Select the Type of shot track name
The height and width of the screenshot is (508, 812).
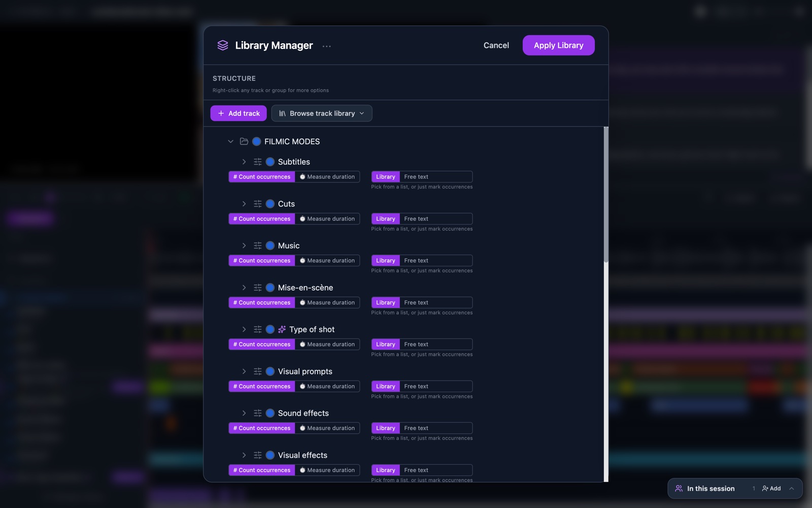point(312,329)
